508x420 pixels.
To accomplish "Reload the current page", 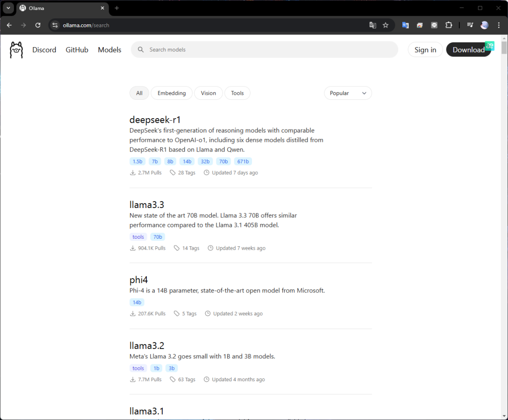I will [x=38, y=25].
